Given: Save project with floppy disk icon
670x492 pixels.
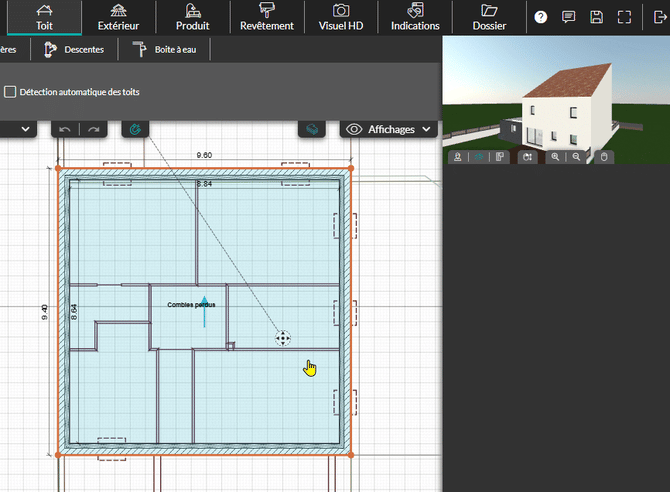Looking at the screenshot, I should point(596,17).
